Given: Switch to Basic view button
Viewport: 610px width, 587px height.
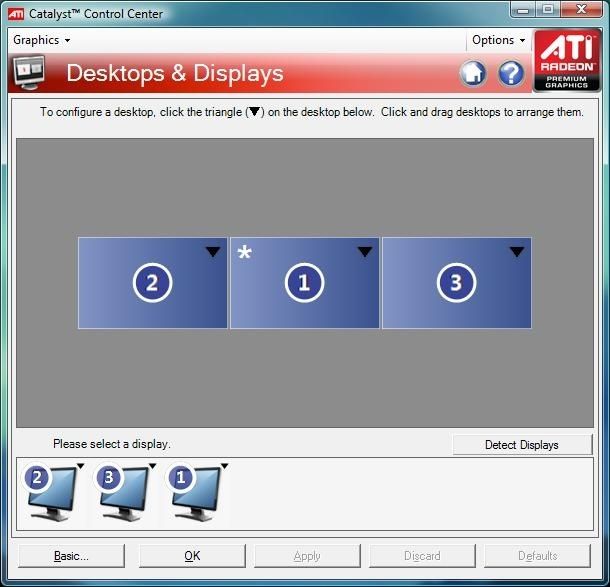Looking at the screenshot, I should pyautogui.click(x=72, y=556).
